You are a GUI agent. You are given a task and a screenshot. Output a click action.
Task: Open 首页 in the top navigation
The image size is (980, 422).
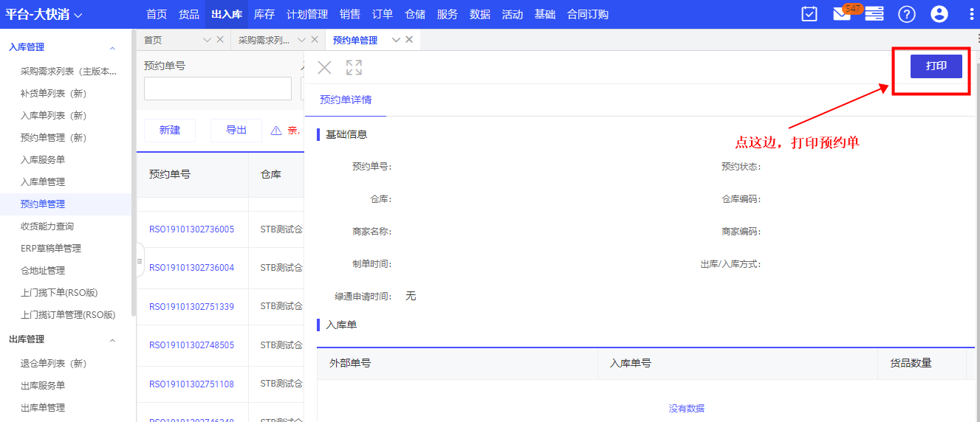click(157, 15)
